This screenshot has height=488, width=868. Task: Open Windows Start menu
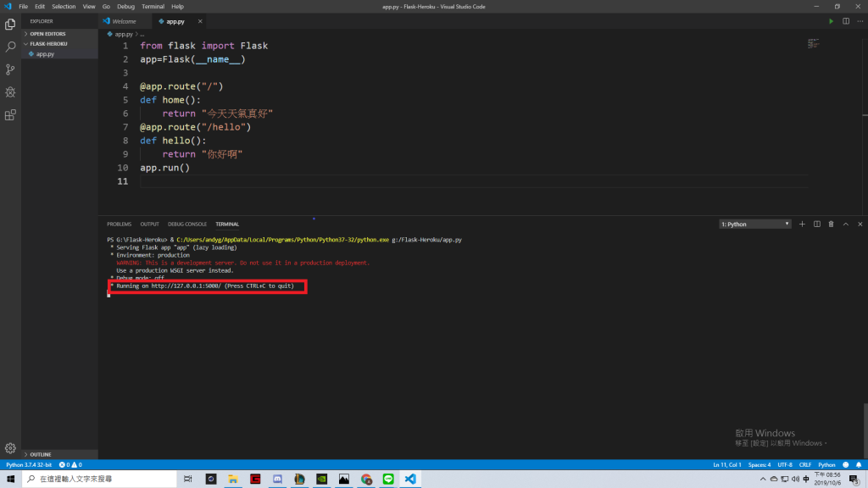point(10,479)
